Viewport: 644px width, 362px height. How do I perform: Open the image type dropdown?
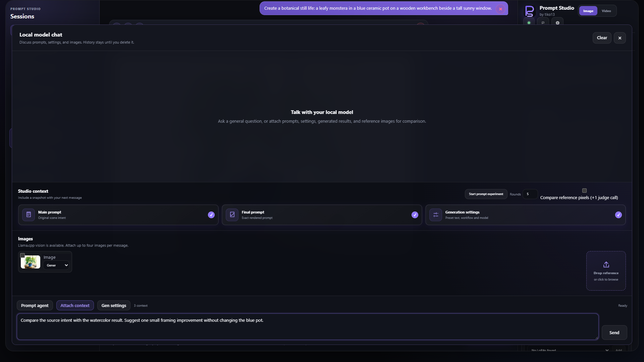click(x=56, y=265)
